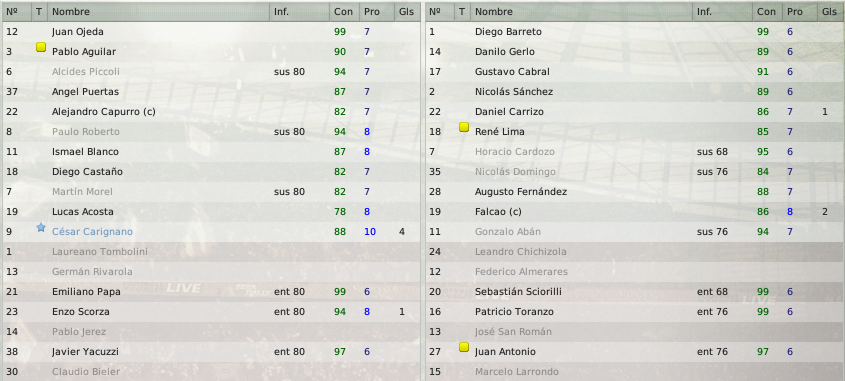Click René Lima's yellow card icon
Viewport: 845px width, 381px height.
tap(464, 128)
